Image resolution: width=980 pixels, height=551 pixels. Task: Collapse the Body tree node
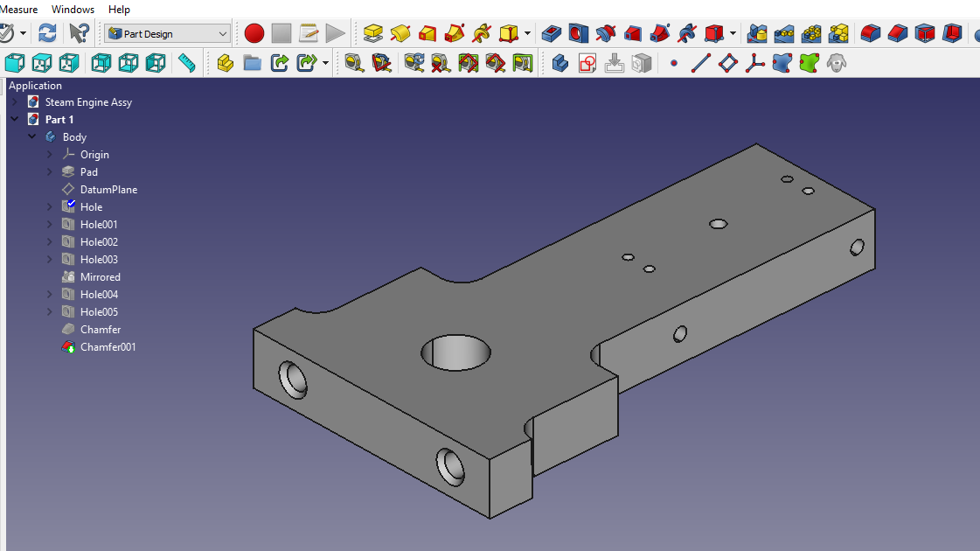(x=32, y=137)
